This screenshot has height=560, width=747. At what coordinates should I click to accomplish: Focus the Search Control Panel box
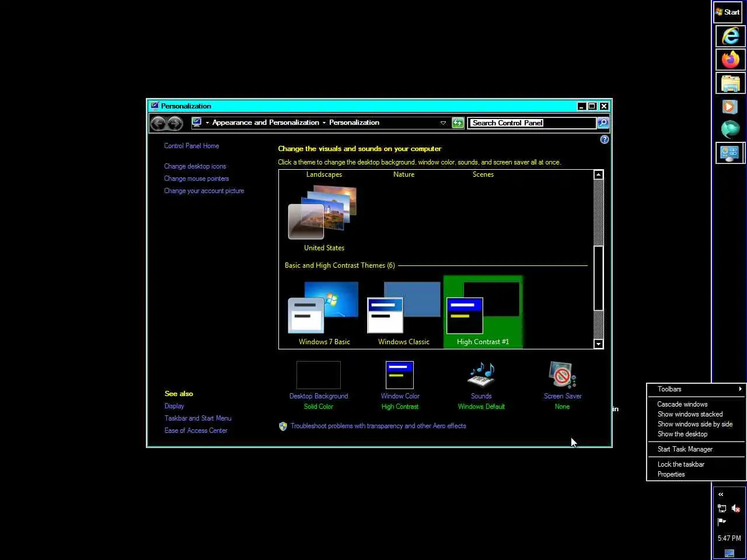click(532, 123)
